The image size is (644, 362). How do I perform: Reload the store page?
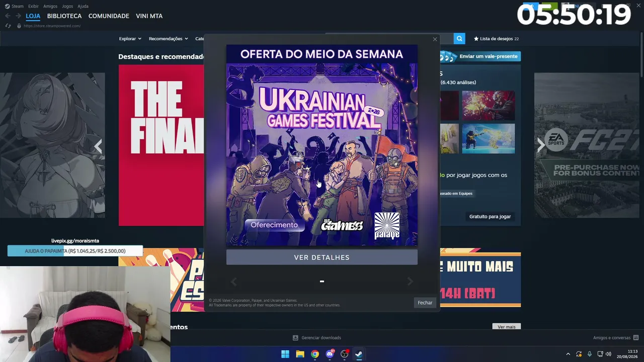point(8,26)
